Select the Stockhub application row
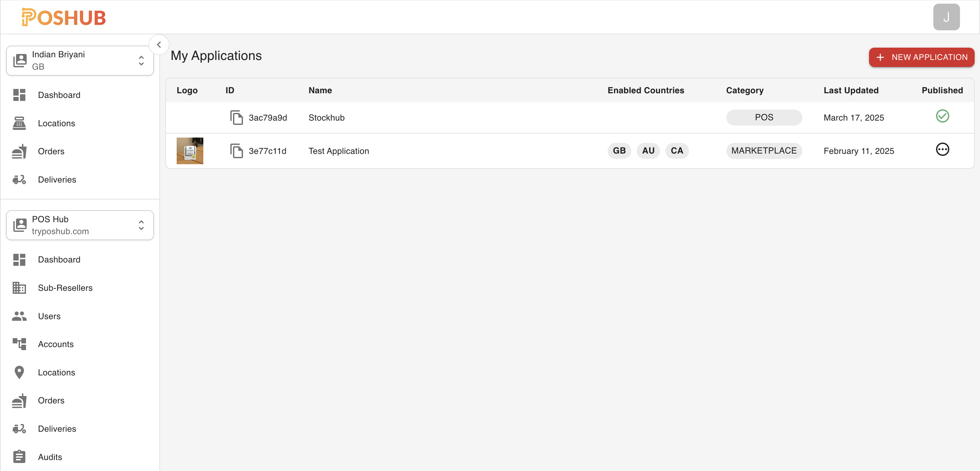Viewport: 980px width, 471px height. [x=457, y=118]
